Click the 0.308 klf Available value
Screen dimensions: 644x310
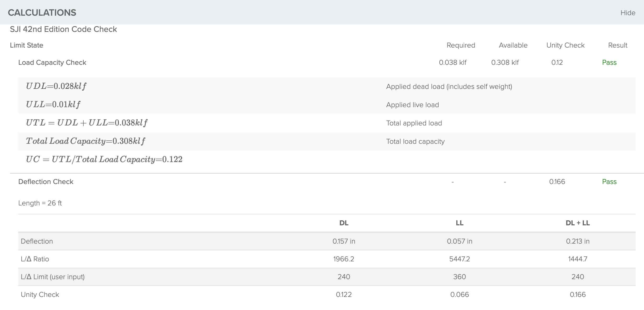[x=505, y=62]
